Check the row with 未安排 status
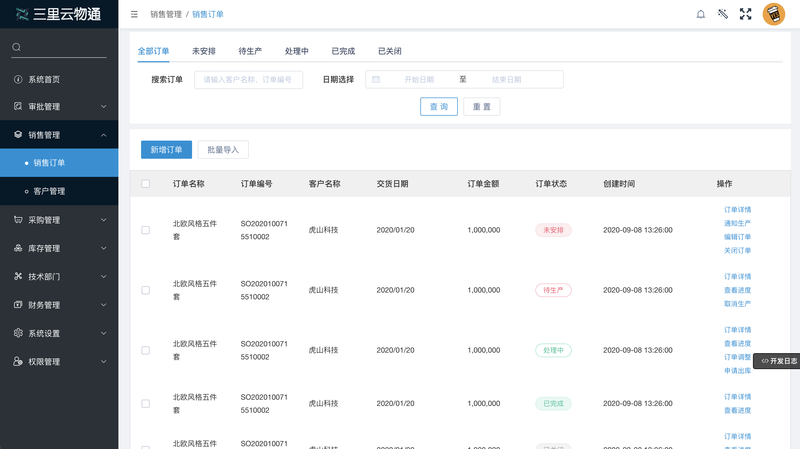 (145, 230)
